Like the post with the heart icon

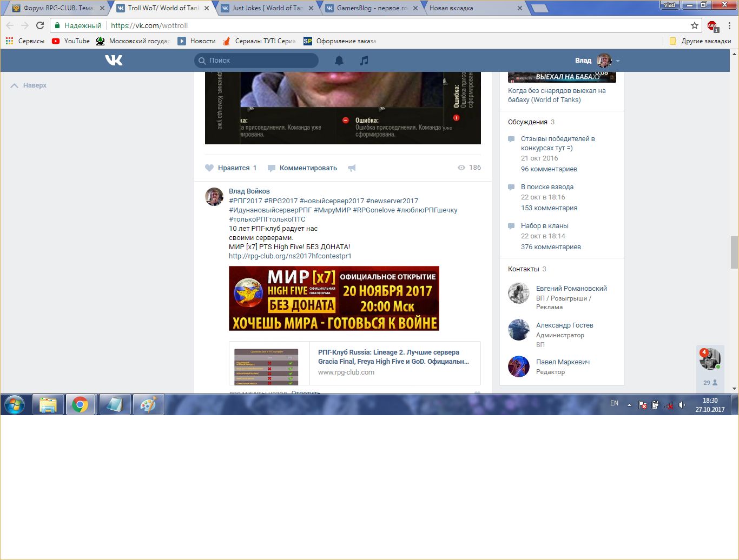(209, 168)
